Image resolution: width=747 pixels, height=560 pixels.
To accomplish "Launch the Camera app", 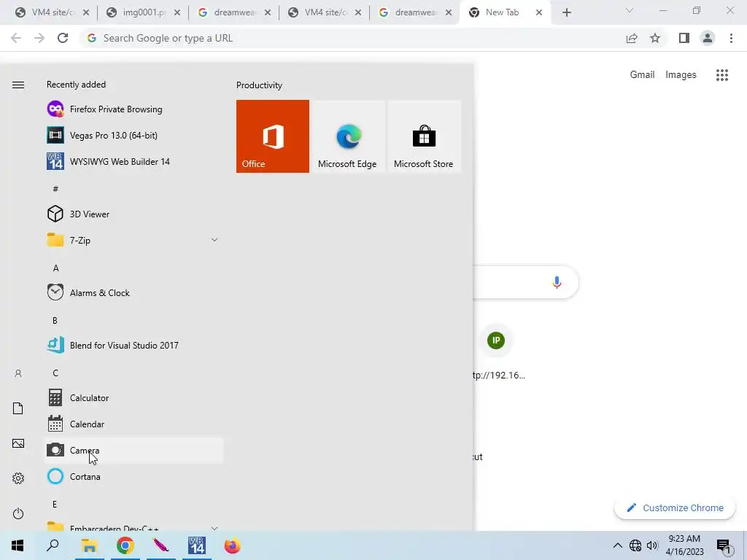I will pos(133,450).
